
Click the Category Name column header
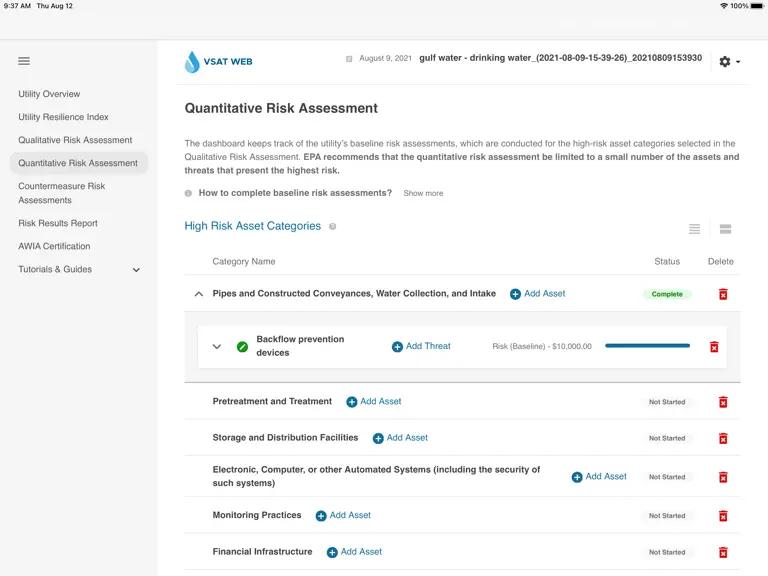point(243,262)
